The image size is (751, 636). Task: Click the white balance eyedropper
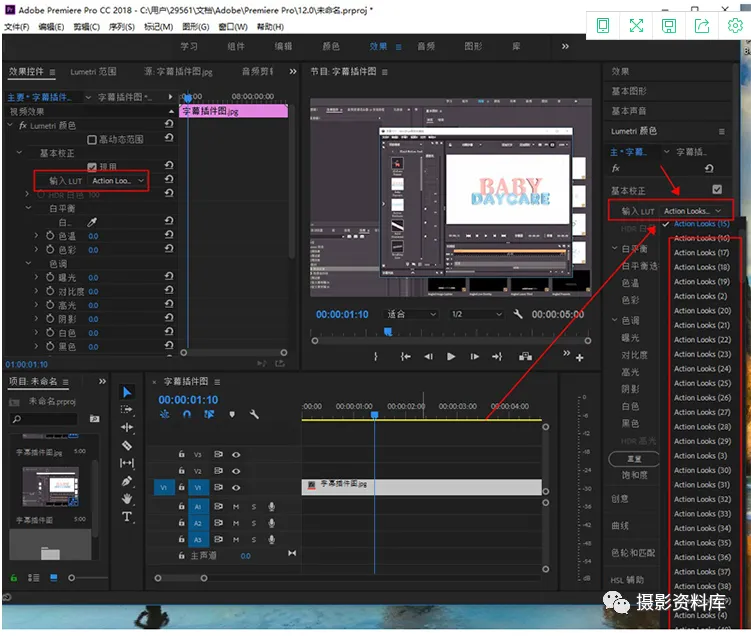pyautogui.click(x=92, y=222)
